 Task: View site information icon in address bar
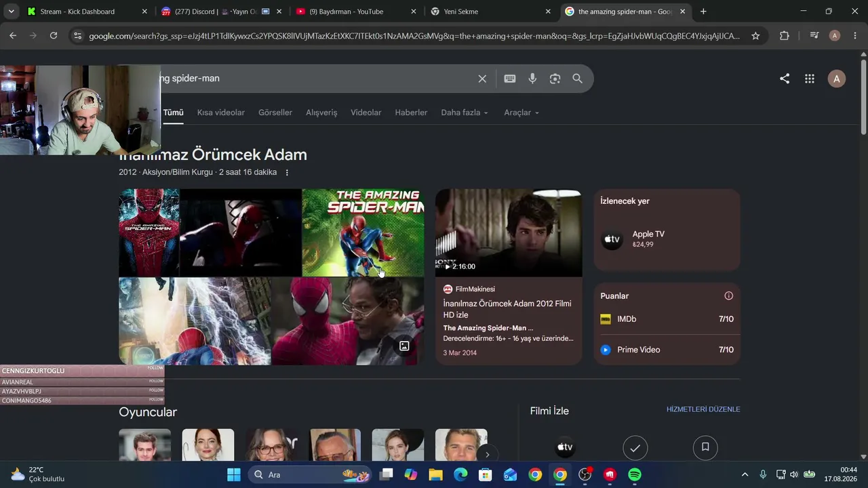[x=77, y=36]
